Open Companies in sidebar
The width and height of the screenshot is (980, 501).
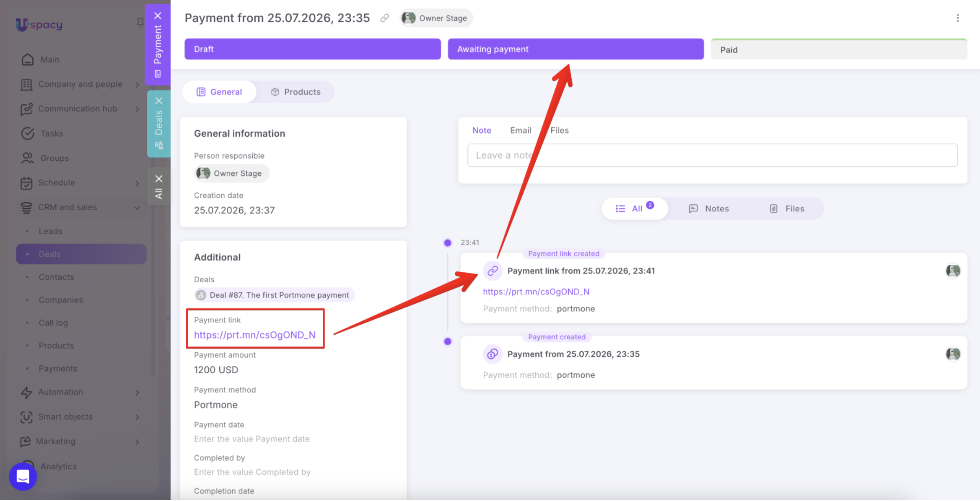(61, 300)
